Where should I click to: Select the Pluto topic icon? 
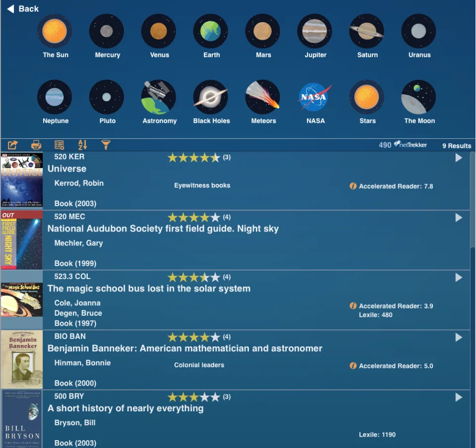click(x=107, y=97)
